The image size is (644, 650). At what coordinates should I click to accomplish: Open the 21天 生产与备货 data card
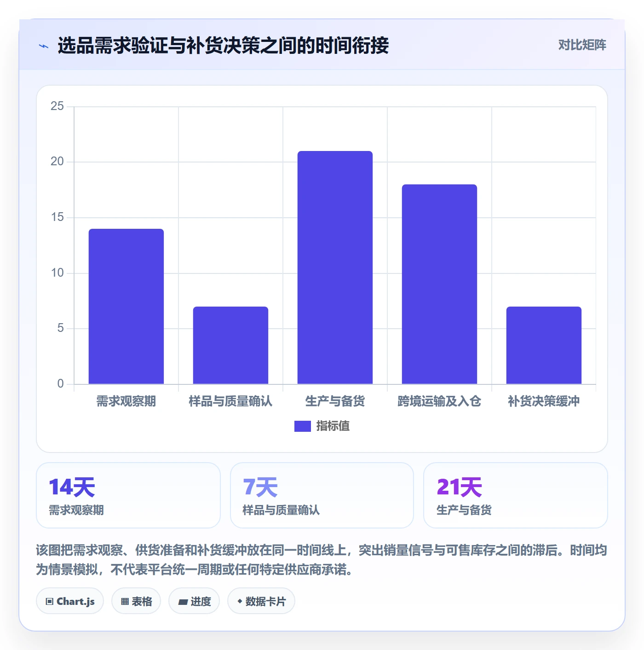(516, 495)
